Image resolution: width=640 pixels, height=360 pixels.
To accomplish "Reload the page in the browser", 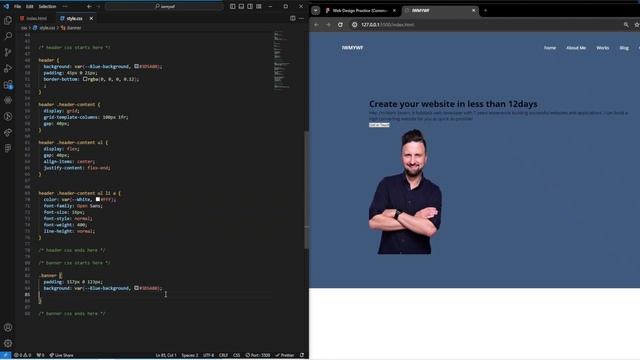I will pos(340,25).
